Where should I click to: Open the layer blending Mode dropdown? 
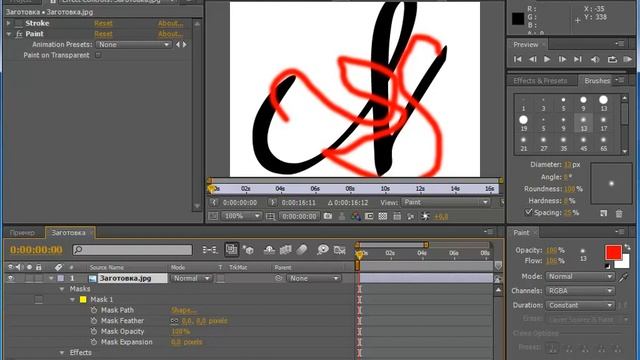point(191,278)
